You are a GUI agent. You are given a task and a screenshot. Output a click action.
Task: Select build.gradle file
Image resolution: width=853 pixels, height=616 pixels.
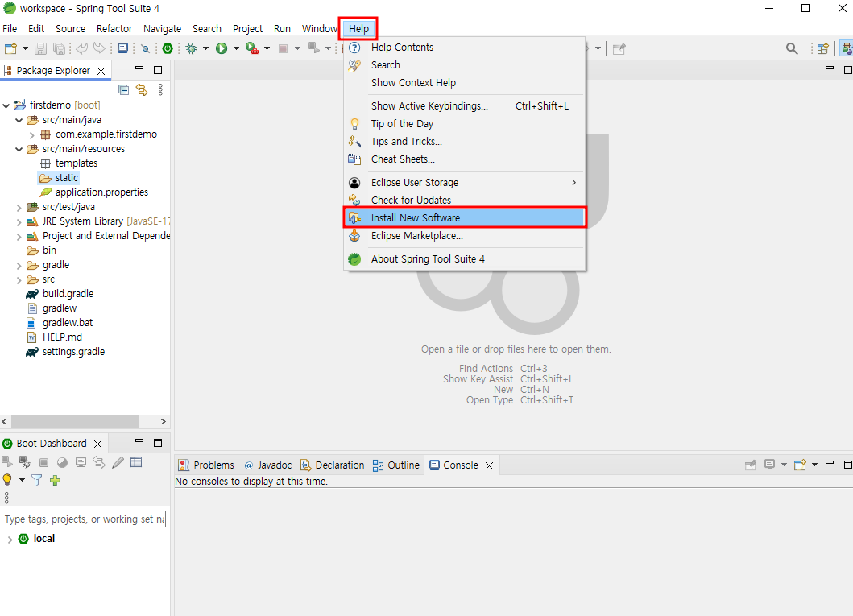click(60, 294)
